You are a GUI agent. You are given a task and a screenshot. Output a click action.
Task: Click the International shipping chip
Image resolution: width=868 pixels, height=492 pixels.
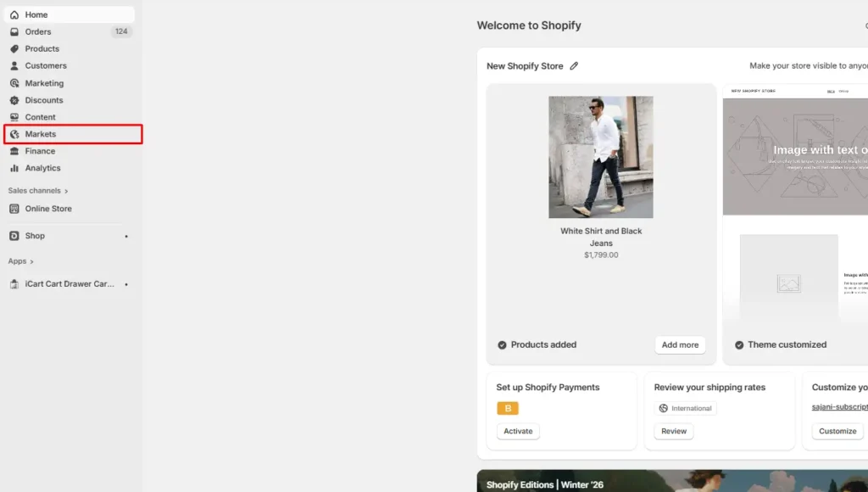click(x=685, y=408)
